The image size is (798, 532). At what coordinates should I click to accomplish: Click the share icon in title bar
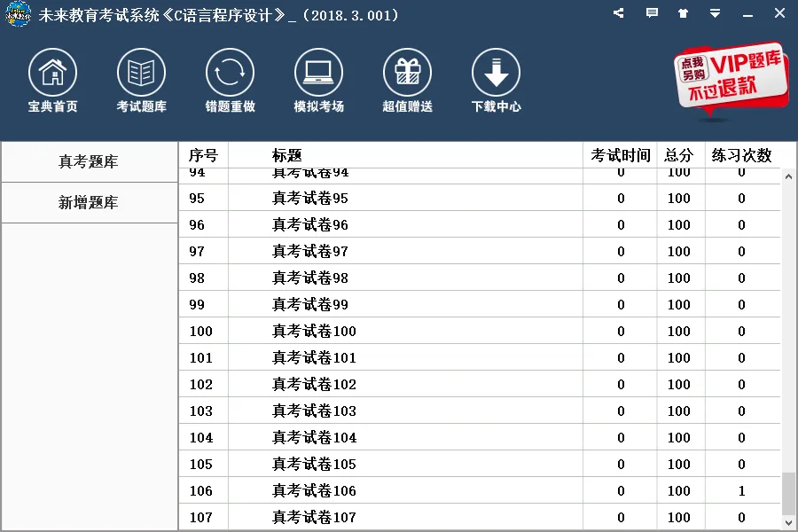click(x=618, y=14)
